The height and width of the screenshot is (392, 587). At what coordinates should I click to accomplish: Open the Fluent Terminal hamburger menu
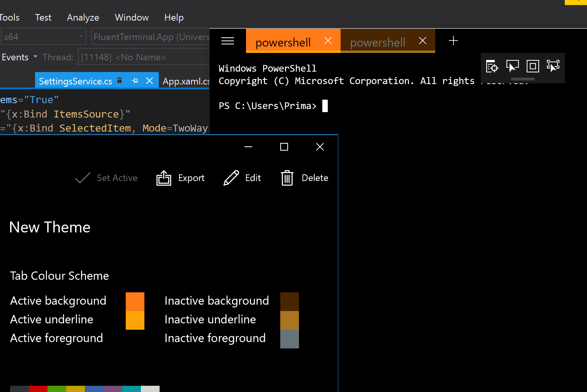point(228,40)
